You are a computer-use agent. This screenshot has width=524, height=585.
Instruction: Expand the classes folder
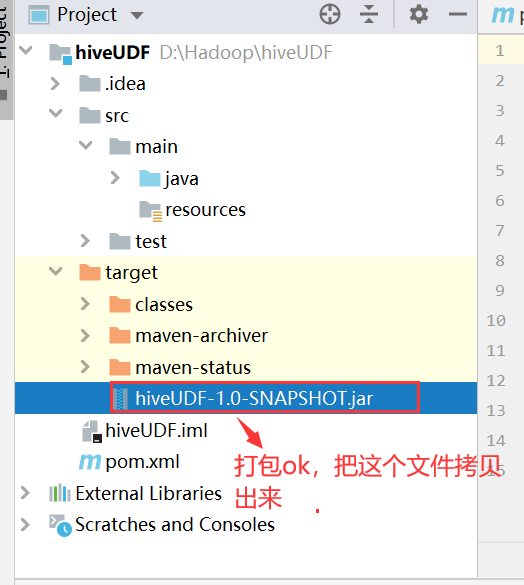(85, 304)
